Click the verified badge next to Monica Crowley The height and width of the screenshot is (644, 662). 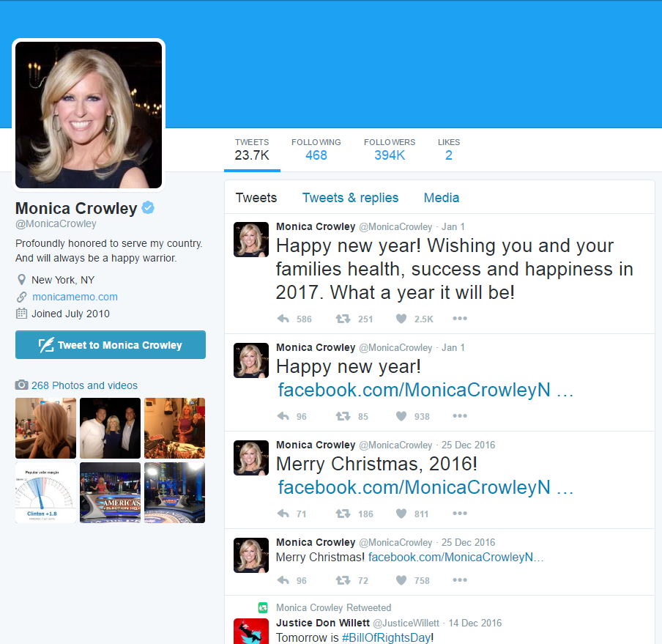[148, 208]
